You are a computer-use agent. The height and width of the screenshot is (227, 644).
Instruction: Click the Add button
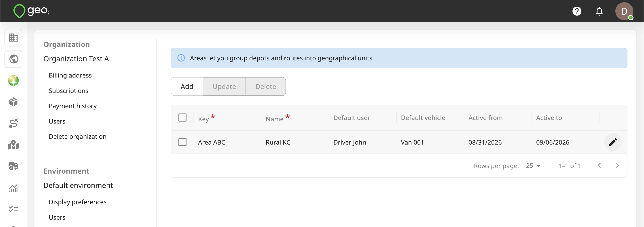(x=187, y=87)
